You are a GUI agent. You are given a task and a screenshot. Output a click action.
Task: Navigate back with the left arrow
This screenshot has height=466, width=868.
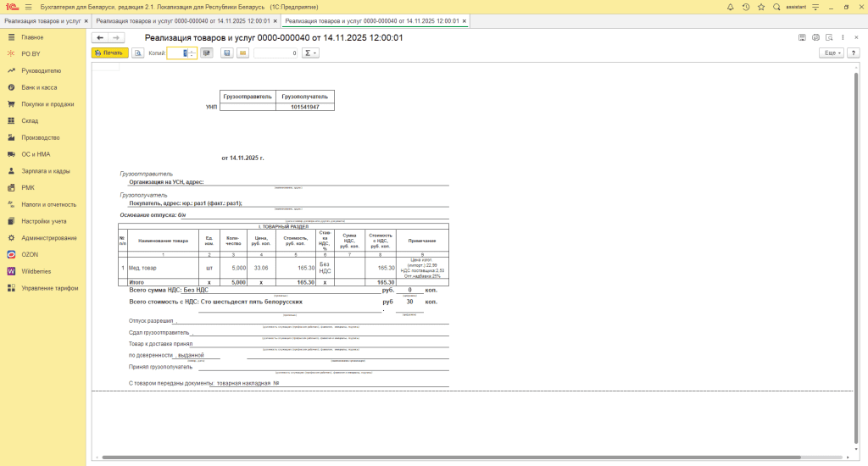[x=100, y=37]
